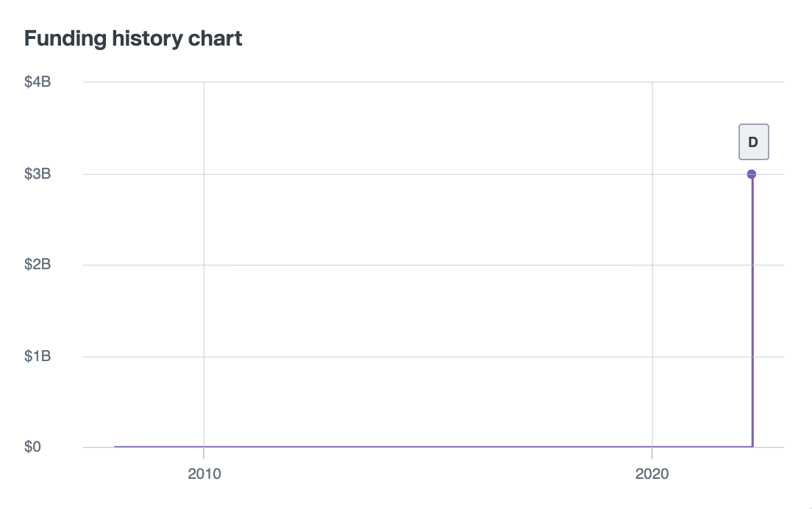Click the purple vertical funding spike line
Viewport: 812px width, 509px height.
tap(752, 309)
